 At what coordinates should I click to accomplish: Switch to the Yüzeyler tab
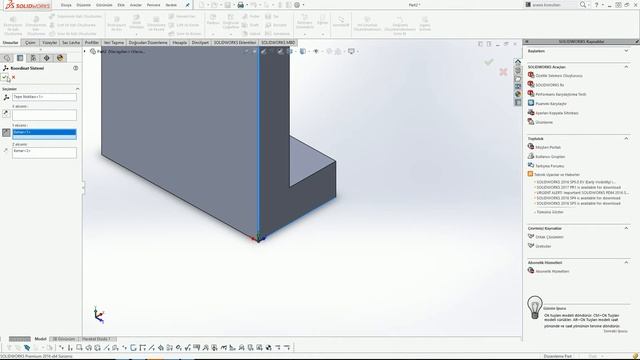50,42
